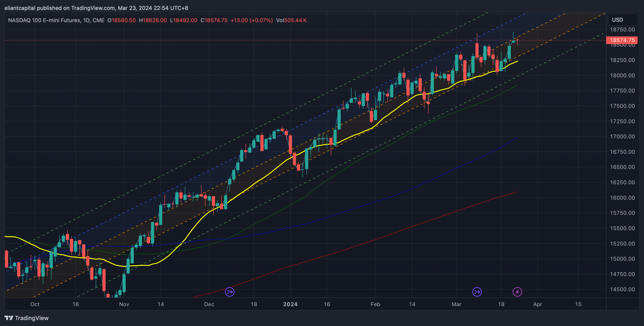
Task: Click the TradingView logo icon
Action: click(9, 318)
